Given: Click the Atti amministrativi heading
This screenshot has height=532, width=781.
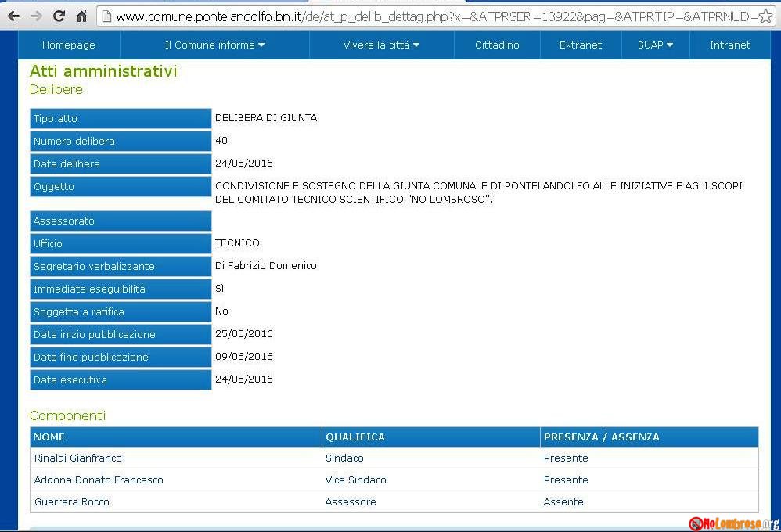Looking at the screenshot, I should coord(103,71).
